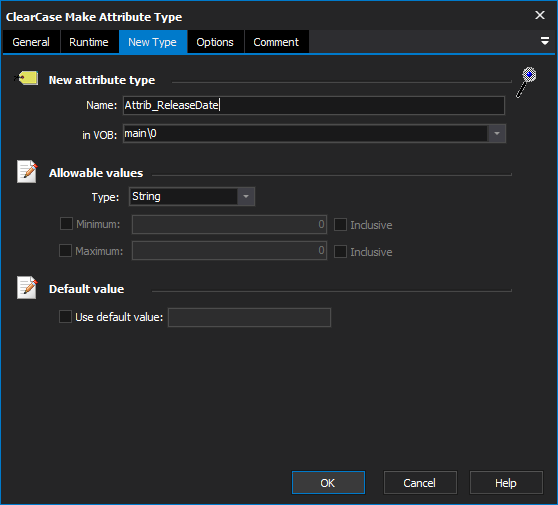Viewport: 558px width, 505px height.
Task: Open the Options tab
Action: (215, 42)
